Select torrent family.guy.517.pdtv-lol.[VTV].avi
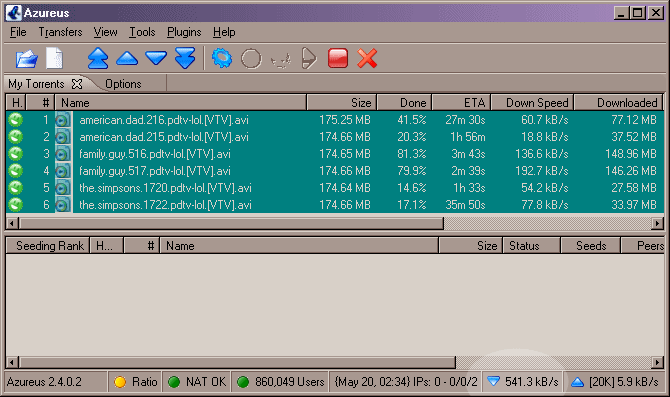 [x=155, y=171]
